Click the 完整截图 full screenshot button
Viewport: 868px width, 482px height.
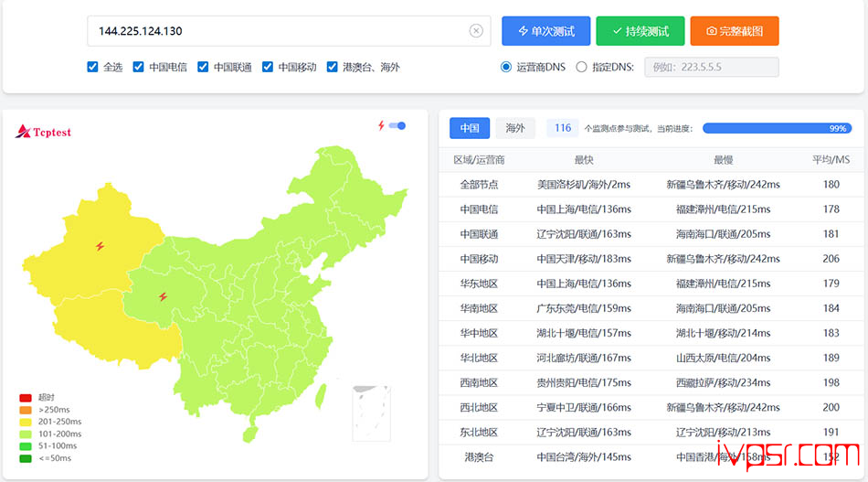[x=735, y=31]
